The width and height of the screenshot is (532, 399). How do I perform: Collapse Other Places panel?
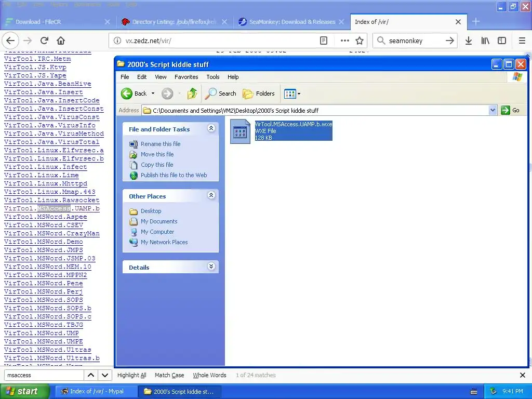(211, 195)
